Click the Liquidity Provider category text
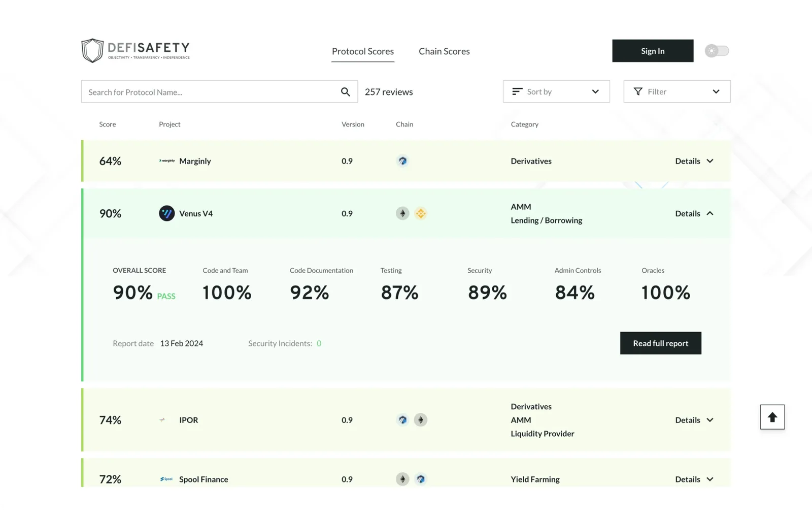The height and width of the screenshot is (518, 812). tap(543, 433)
